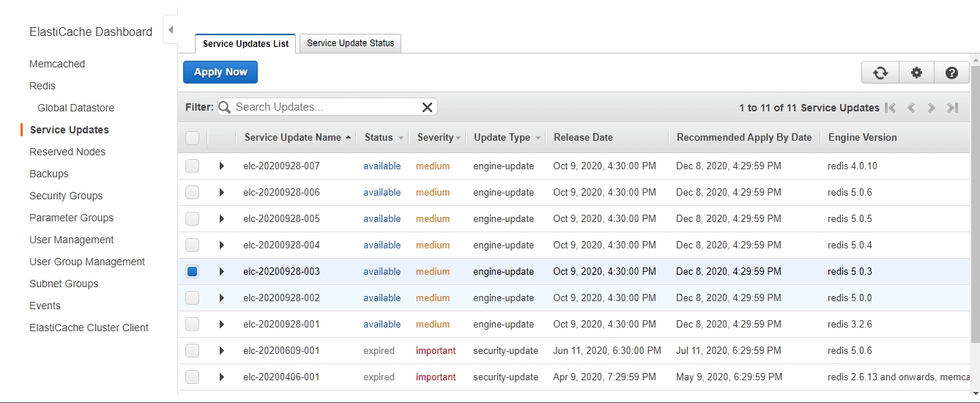Click 'redis 4.0.10' engine version cell
The image size is (980, 403).
[x=853, y=166]
